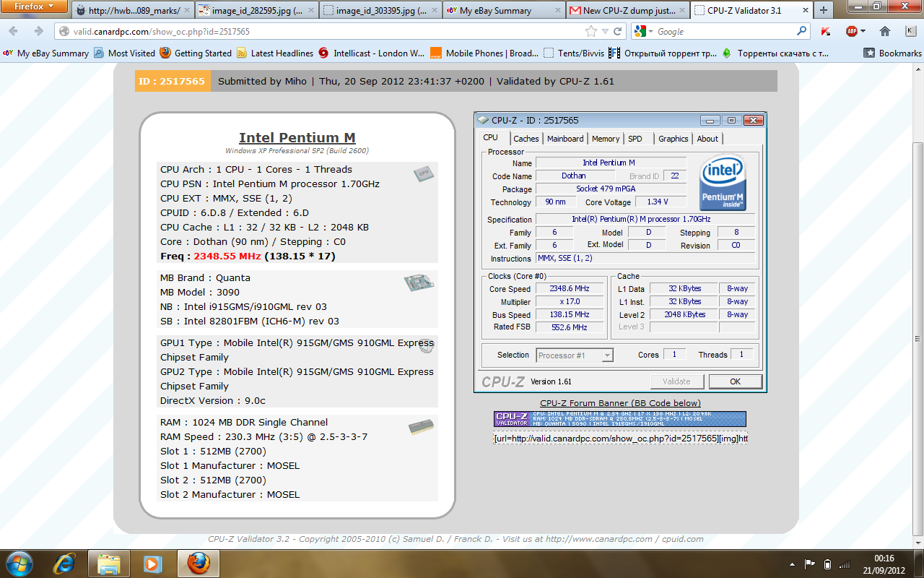This screenshot has width=924, height=578.
Task: Click the red 2348.55 MHz frequency text
Action: (x=227, y=256)
